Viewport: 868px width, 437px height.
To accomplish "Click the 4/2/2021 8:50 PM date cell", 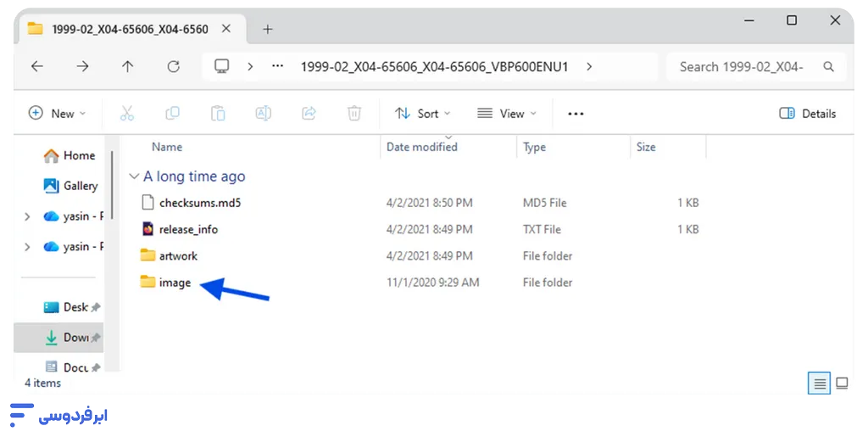I will point(430,203).
